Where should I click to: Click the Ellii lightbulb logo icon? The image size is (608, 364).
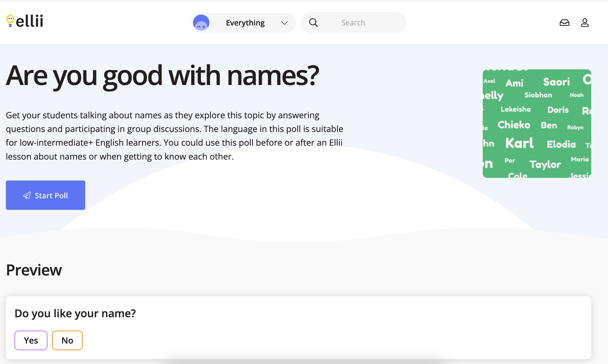(10, 22)
